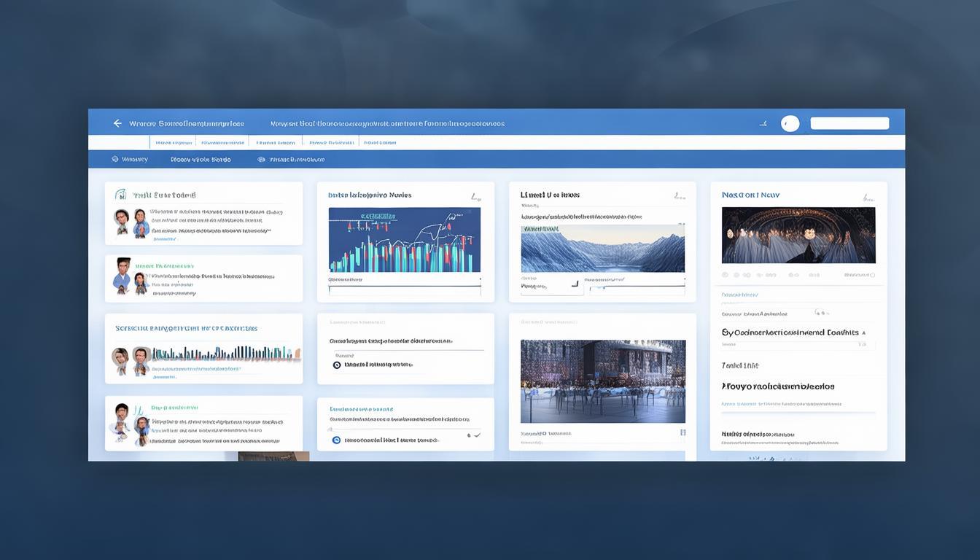Select radio button in middle column bottom card
980x560 pixels.
336,440
